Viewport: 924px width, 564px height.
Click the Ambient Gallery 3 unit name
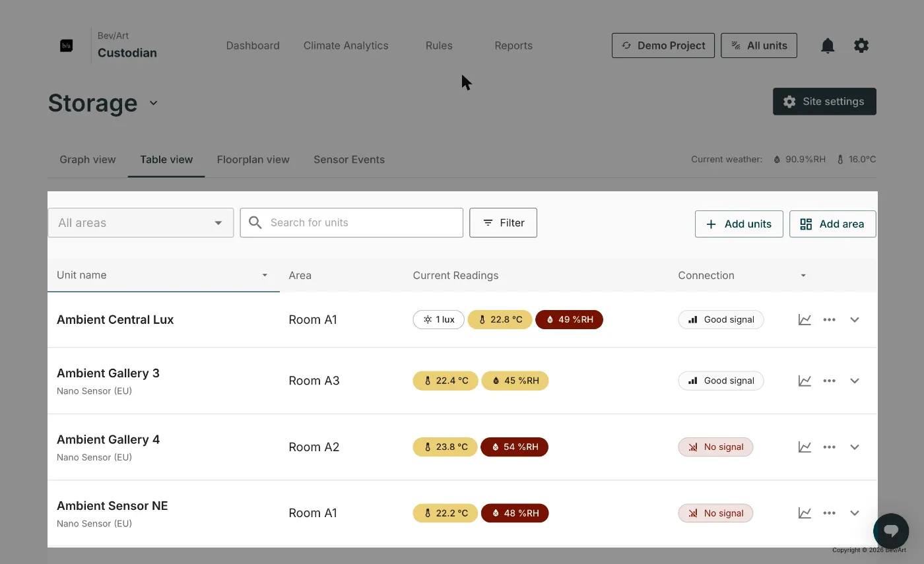[108, 373]
